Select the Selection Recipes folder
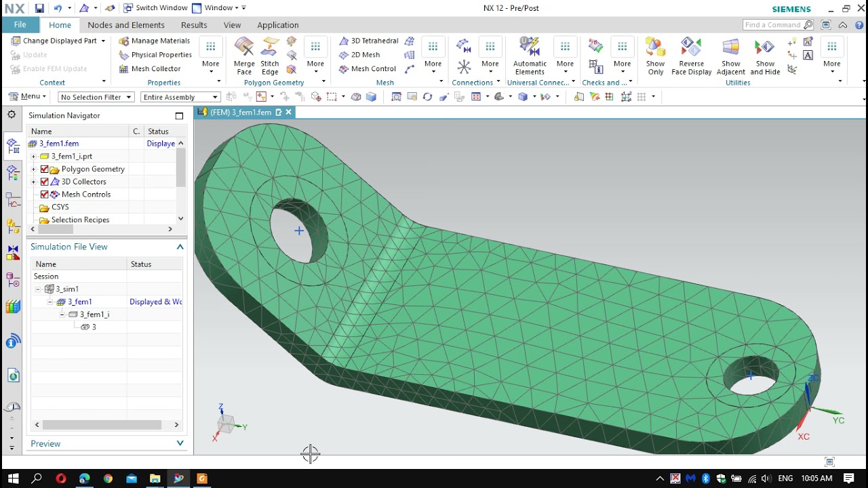 (x=75, y=220)
